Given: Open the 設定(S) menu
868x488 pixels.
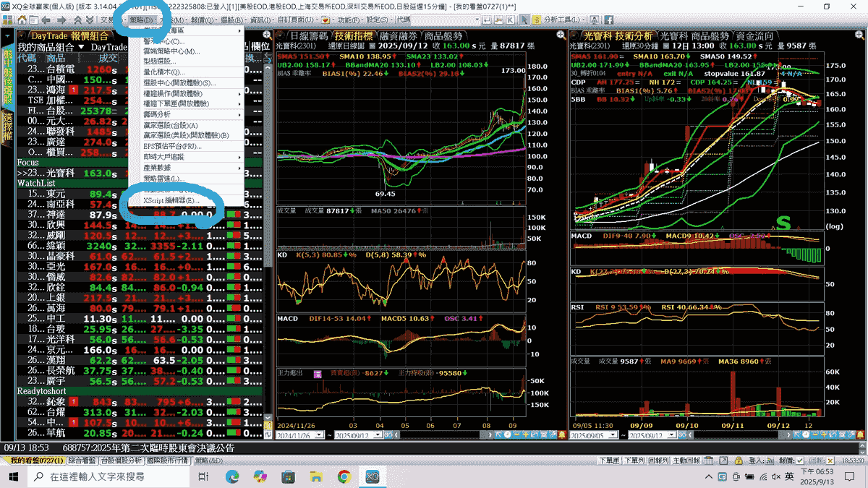Looking at the screenshot, I should (378, 20).
